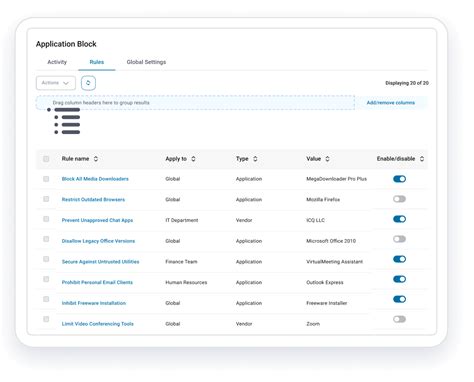Check the Disallow Legacy Office Versions row checkbox
Screen dimensions: 474x382
pyautogui.click(x=46, y=239)
